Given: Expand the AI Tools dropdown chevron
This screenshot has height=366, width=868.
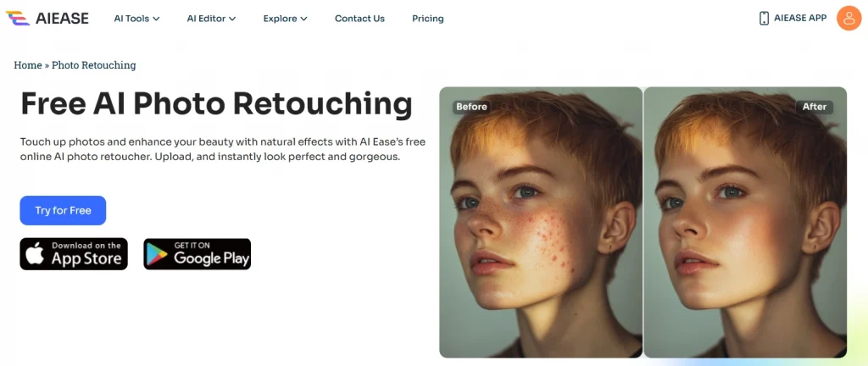Looking at the screenshot, I should [x=156, y=19].
